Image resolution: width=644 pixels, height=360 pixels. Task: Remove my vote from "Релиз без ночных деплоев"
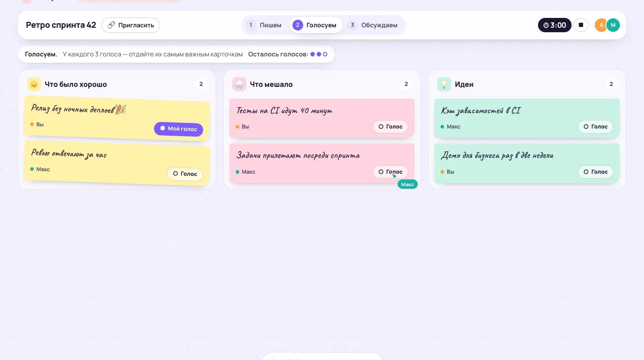pyautogui.click(x=178, y=129)
